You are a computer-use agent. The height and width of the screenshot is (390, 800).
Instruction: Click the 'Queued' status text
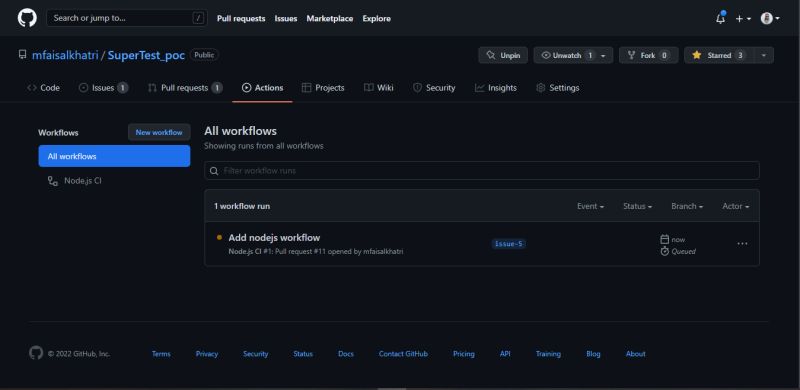[683, 251]
